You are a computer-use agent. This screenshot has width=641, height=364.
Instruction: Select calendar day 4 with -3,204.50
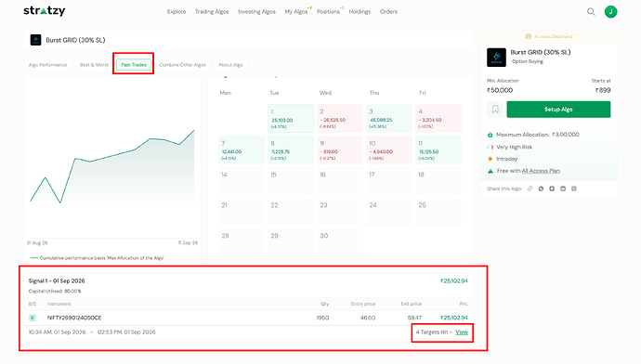coord(438,119)
